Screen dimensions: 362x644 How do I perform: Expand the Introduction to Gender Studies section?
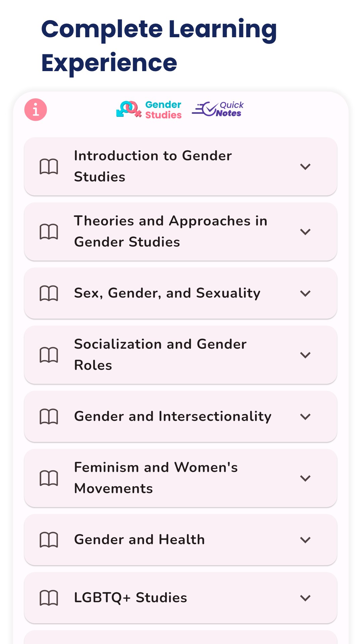[x=305, y=167]
